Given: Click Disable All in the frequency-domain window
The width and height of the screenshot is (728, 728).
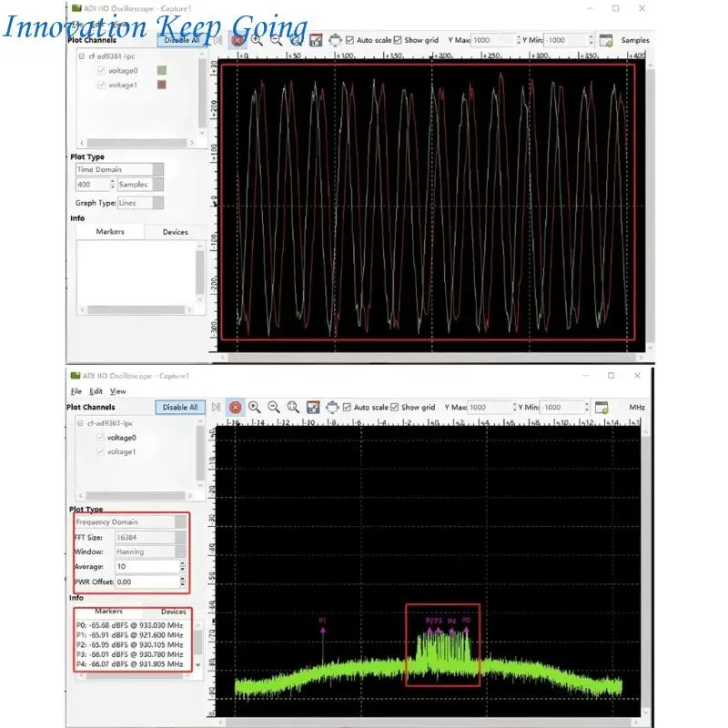Looking at the screenshot, I should pyautogui.click(x=180, y=407).
